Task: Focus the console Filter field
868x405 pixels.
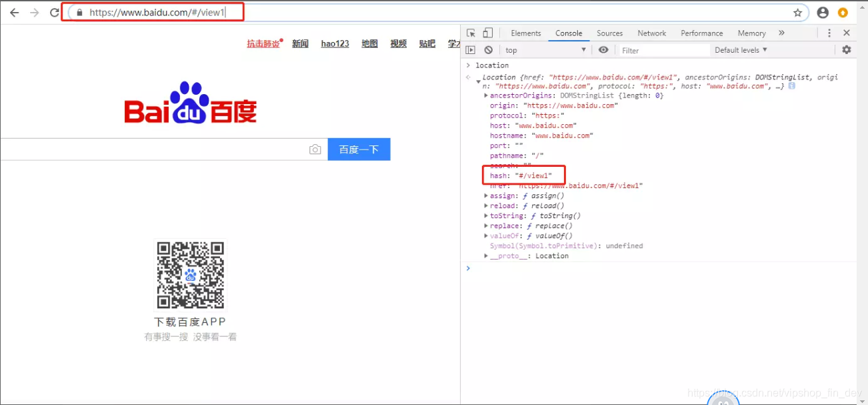Action: 664,50
